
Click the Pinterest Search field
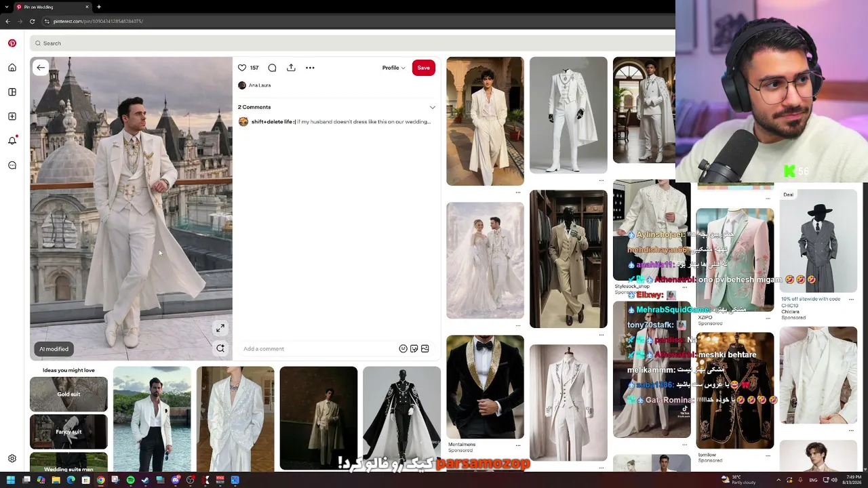(x=353, y=43)
